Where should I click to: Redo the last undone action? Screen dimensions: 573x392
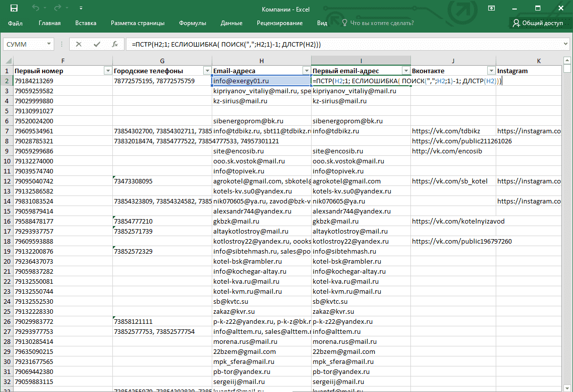click(x=57, y=8)
